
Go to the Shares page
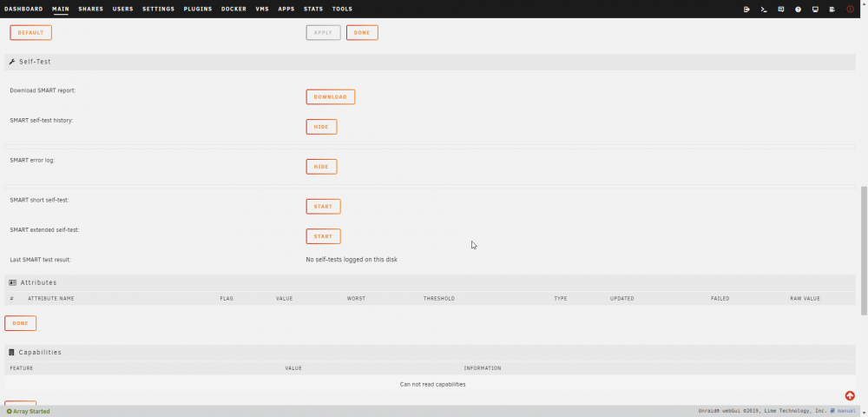pyautogui.click(x=91, y=9)
